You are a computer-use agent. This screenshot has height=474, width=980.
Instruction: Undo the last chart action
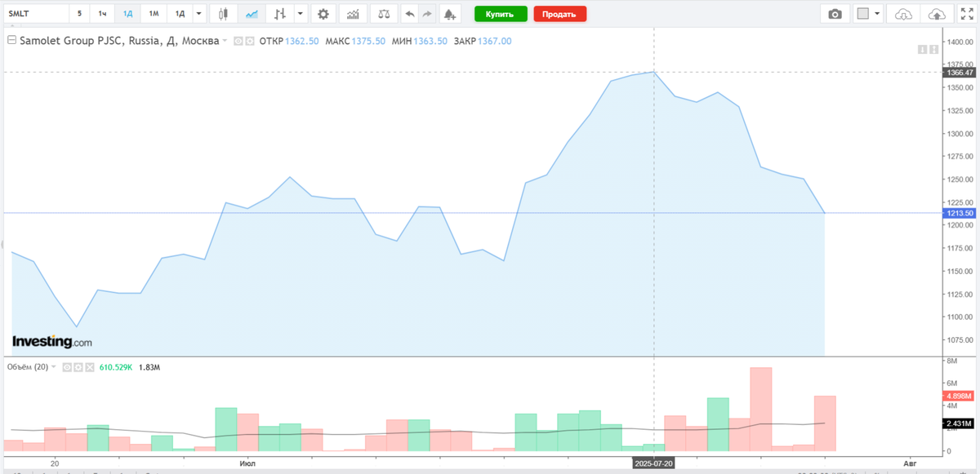410,14
